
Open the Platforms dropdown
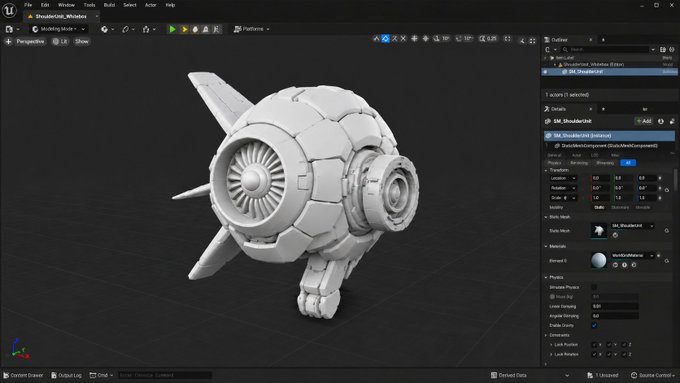pyautogui.click(x=252, y=29)
